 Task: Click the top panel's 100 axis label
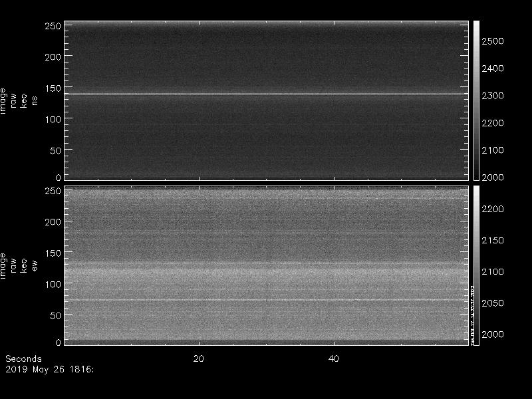pos(53,120)
